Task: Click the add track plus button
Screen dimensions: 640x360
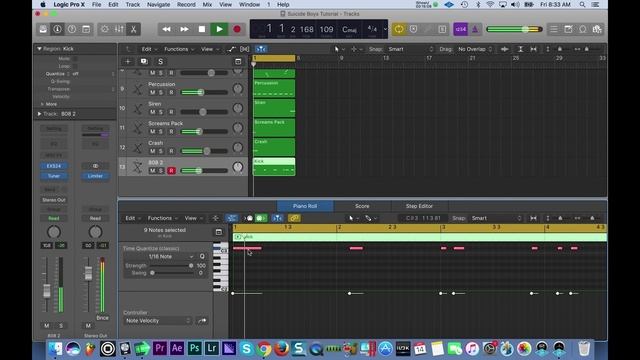Action: click(x=128, y=61)
